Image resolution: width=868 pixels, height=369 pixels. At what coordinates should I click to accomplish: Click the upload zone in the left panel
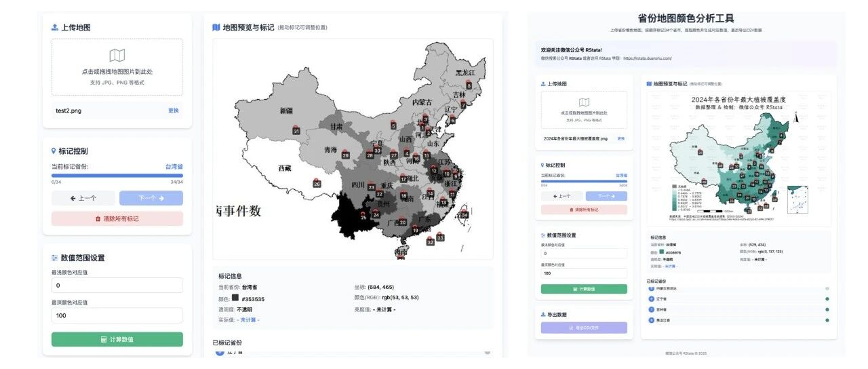pos(117,66)
